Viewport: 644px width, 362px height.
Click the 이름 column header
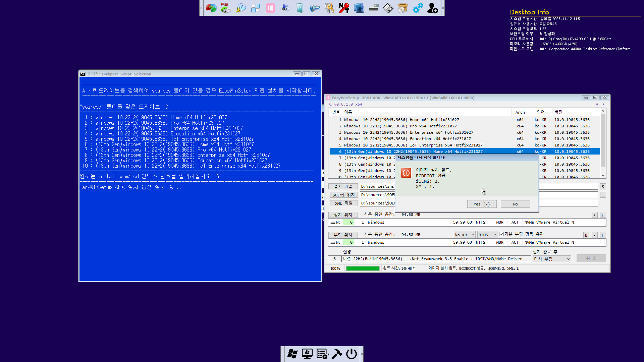click(x=427, y=112)
